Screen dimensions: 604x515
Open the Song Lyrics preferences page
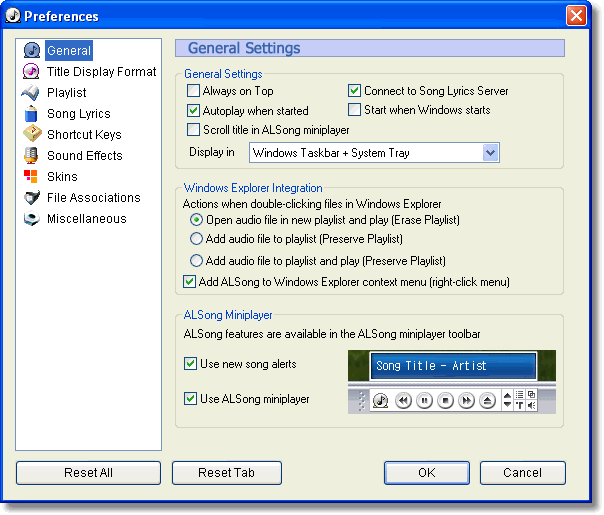(79, 114)
